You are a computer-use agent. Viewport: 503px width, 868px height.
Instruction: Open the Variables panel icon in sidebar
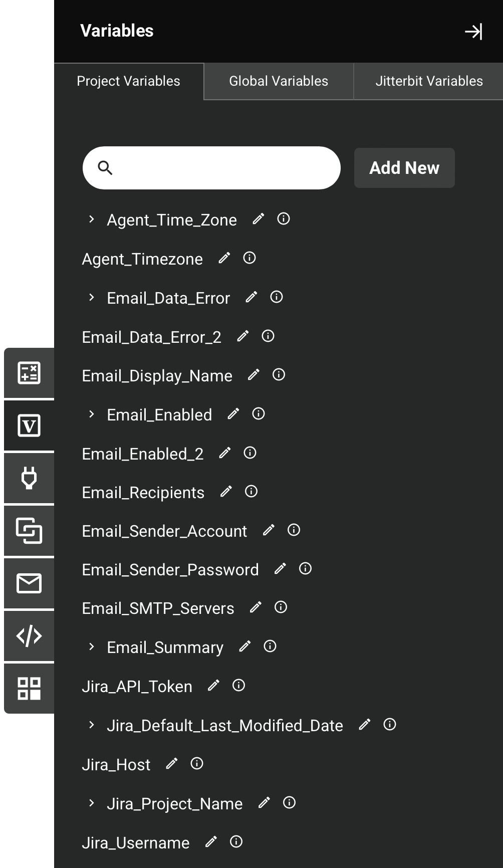[x=29, y=425]
